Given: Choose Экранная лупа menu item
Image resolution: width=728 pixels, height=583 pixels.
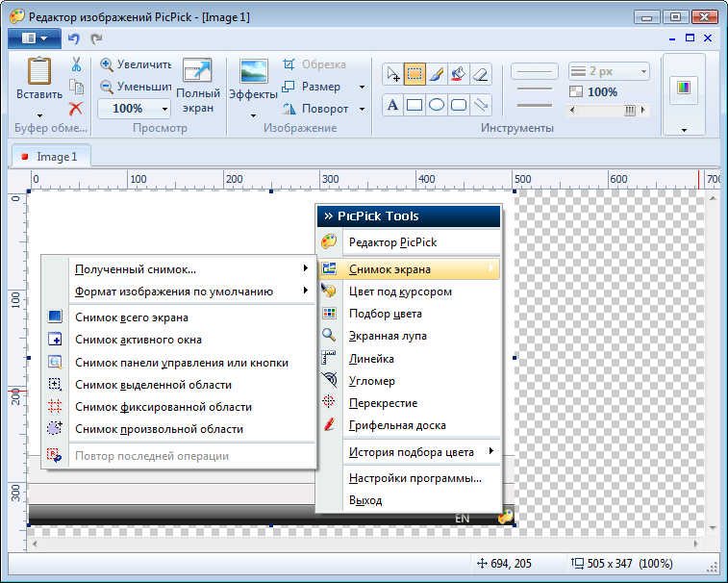Looking at the screenshot, I should (409, 336).
